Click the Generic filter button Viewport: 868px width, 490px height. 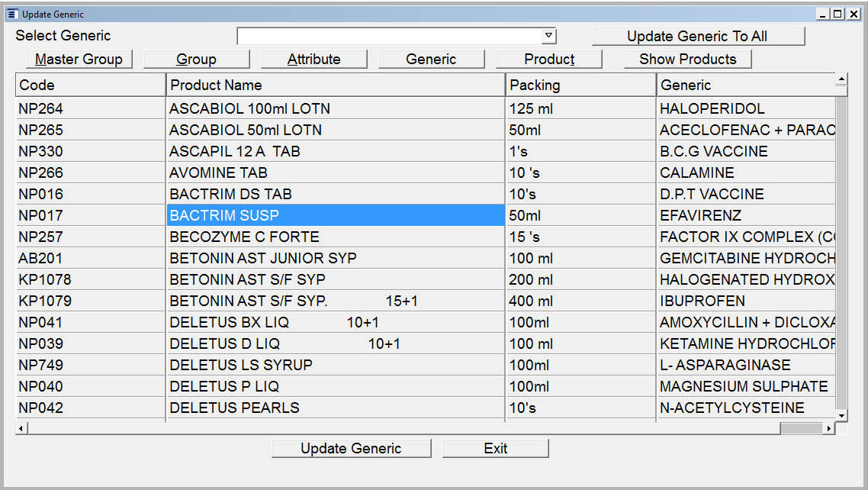[431, 60]
